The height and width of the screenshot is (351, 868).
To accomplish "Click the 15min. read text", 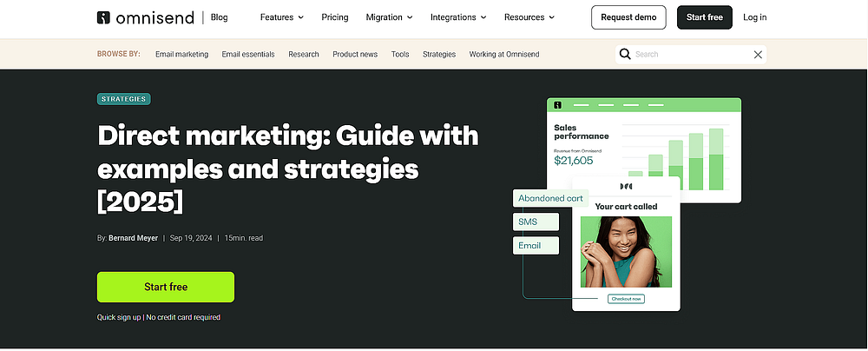I will (244, 238).
